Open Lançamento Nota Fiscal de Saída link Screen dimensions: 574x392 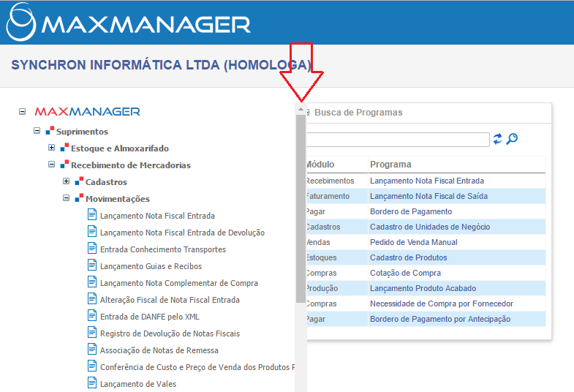click(428, 196)
